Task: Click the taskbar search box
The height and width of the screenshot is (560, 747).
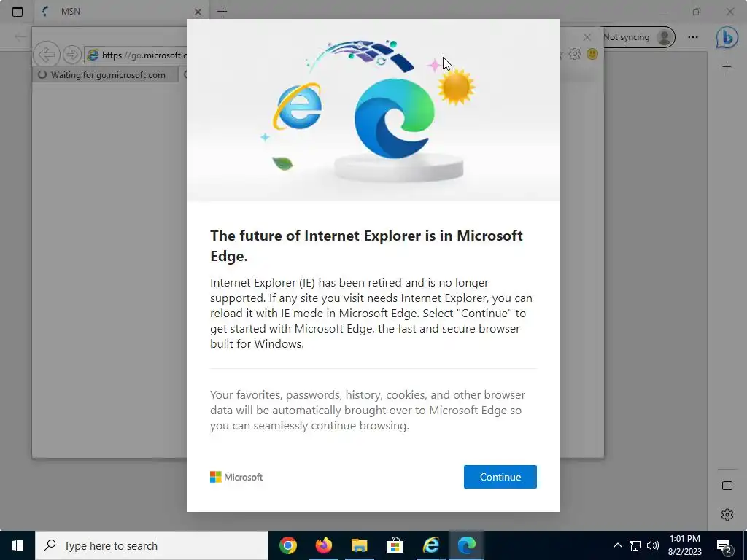Action: pos(152,545)
